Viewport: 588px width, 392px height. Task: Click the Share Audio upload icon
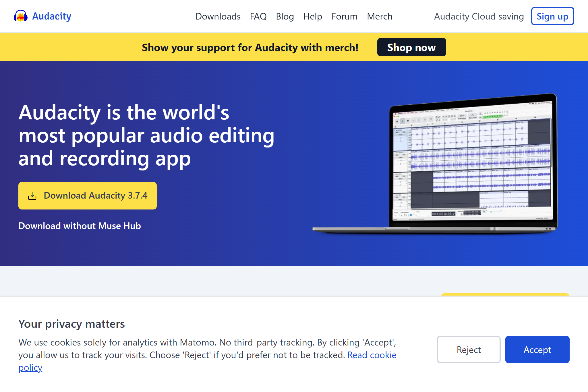(473, 115)
